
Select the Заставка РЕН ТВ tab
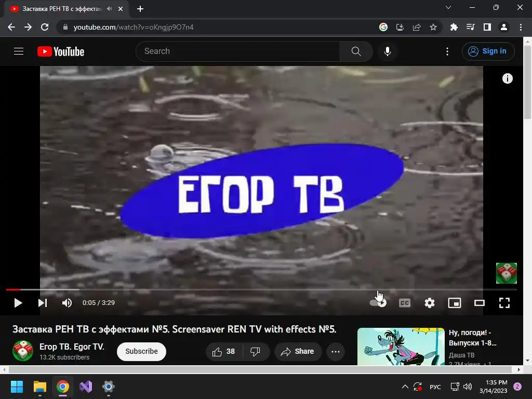tap(61, 9)
